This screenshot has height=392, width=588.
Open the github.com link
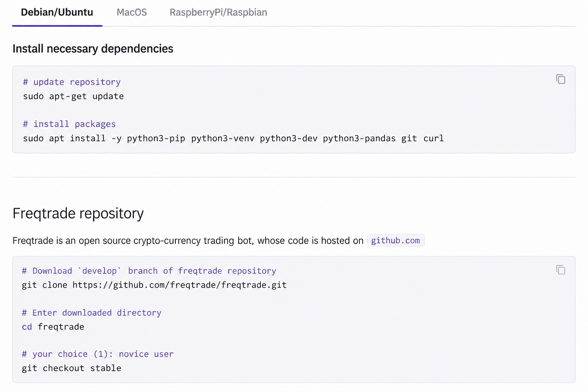pos(395,240)
